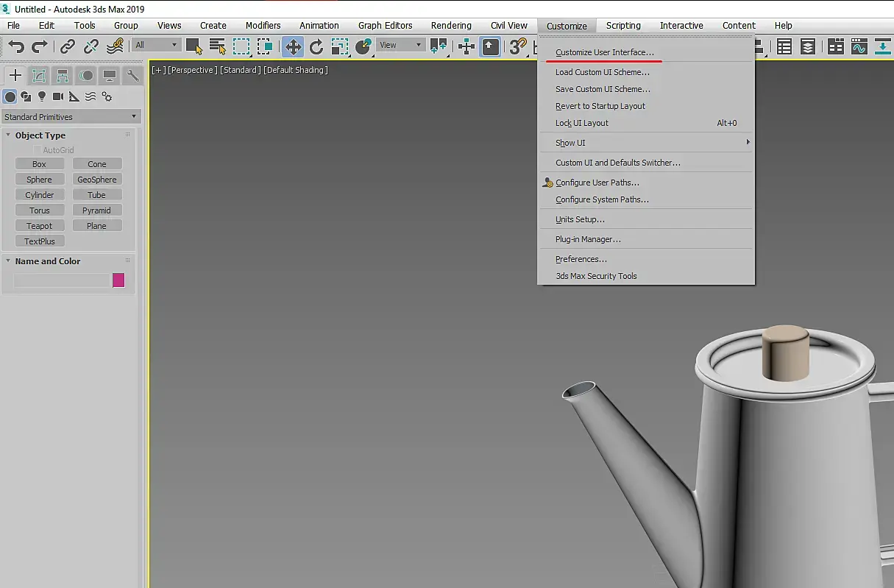Open the Standard Primitives dropdown
The image size is (894, 588).
tap(71, 117)
